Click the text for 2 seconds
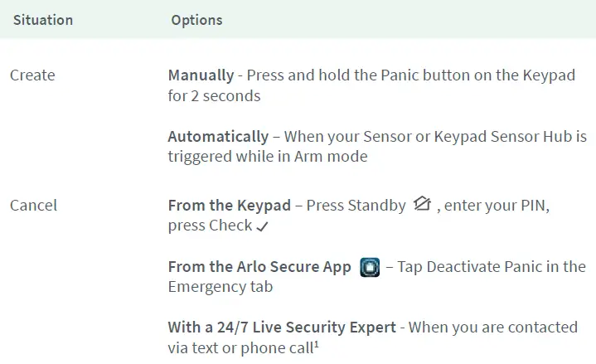Image resolution: width=596 pixels, height=364 pixels. pyautogui.click(x=214, y=95)
